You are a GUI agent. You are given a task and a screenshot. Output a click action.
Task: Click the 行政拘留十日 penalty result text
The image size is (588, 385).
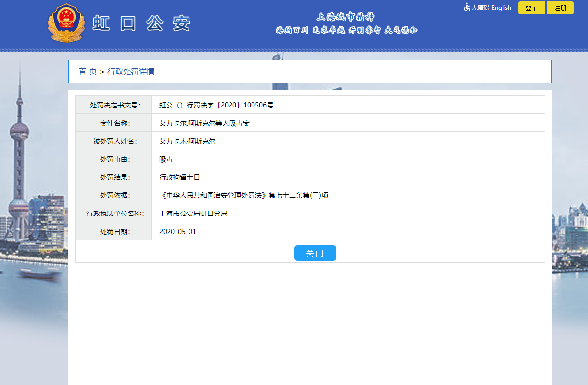click(x=180, y=177)
